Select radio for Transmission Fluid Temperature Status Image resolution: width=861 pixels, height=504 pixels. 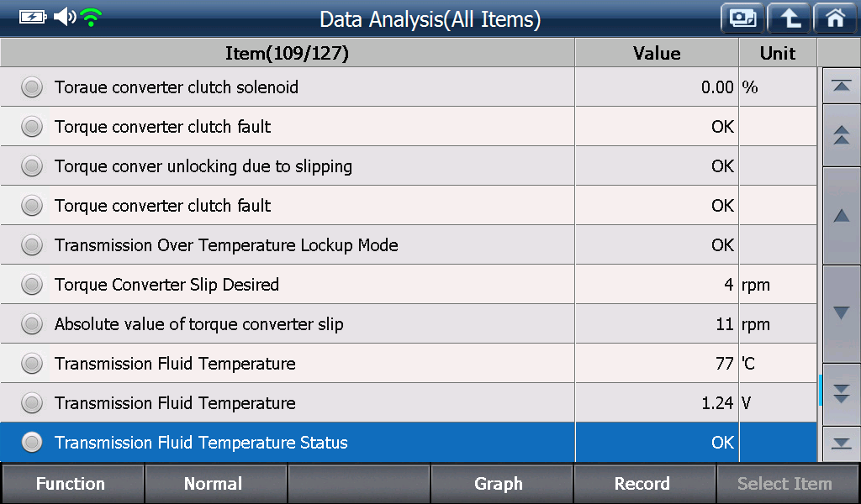(32, 442)
